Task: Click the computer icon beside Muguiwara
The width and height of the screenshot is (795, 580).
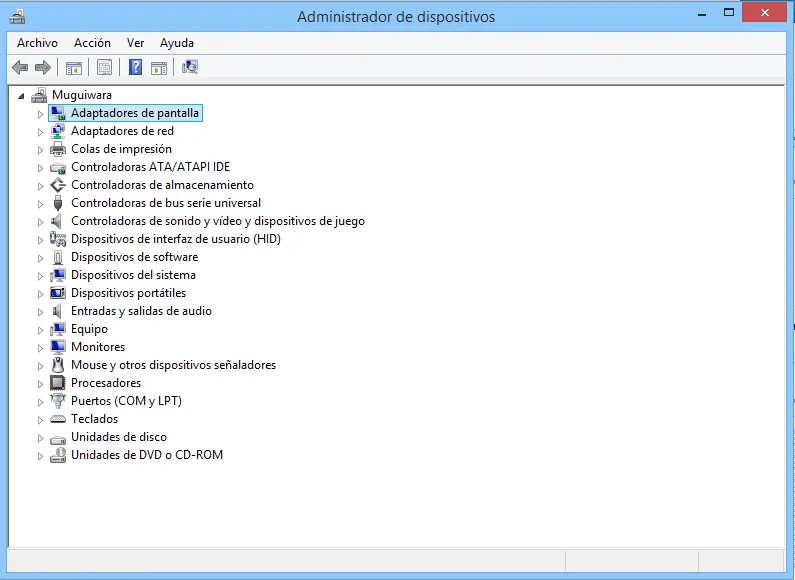Action: tap(39, 95)
